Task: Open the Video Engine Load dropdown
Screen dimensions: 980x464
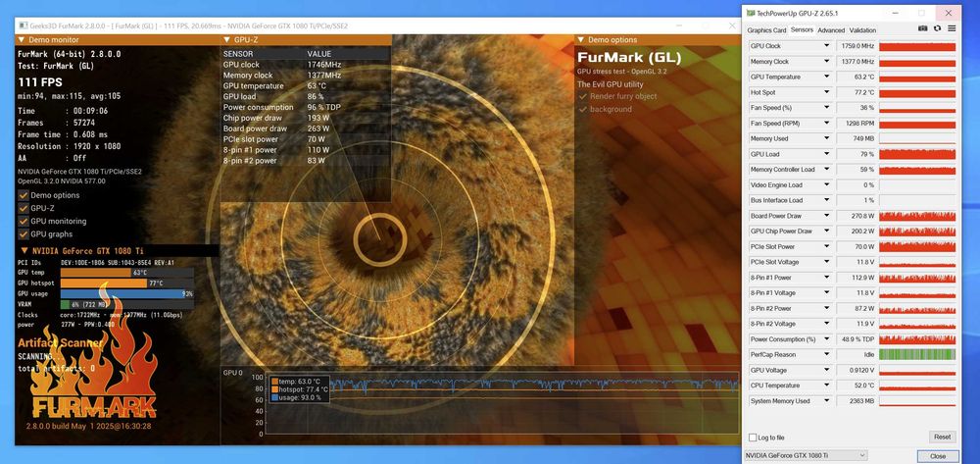Action: coord(827,185)
